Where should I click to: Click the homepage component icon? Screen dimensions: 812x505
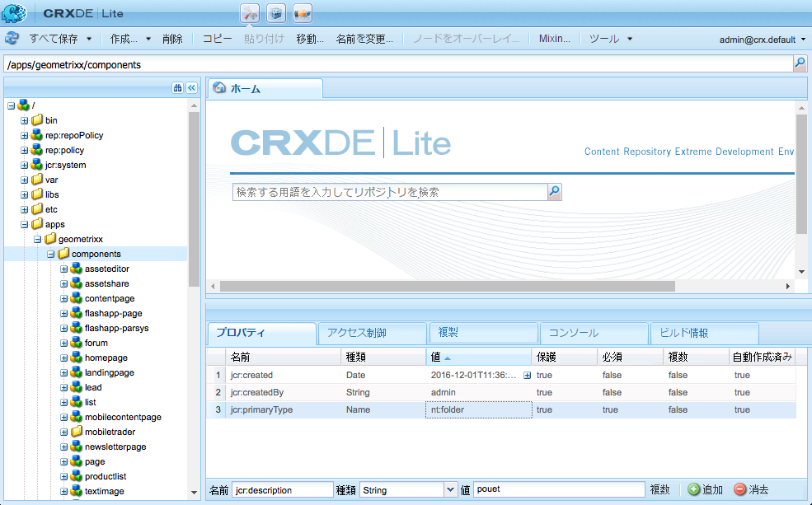tap(77, 358)
